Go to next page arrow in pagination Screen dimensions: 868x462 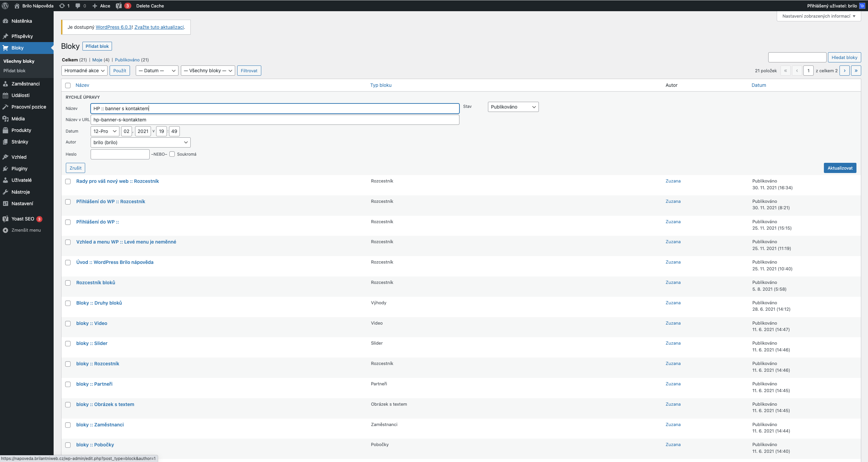tap(845, 71)
